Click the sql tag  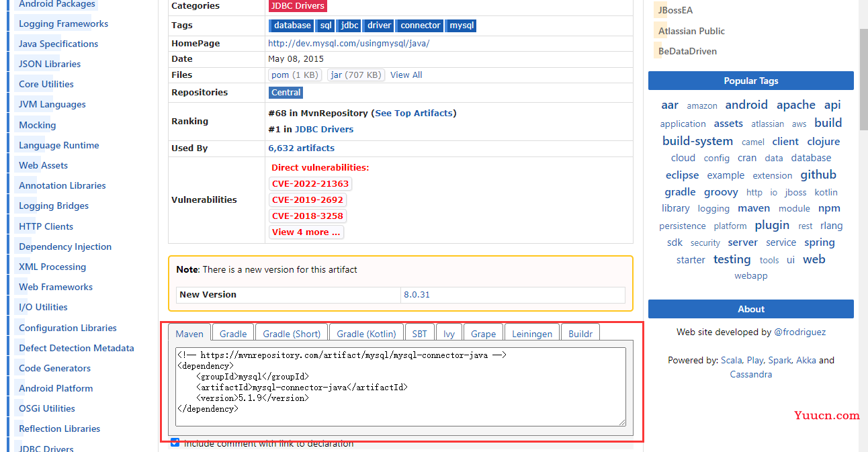(325, 26)
